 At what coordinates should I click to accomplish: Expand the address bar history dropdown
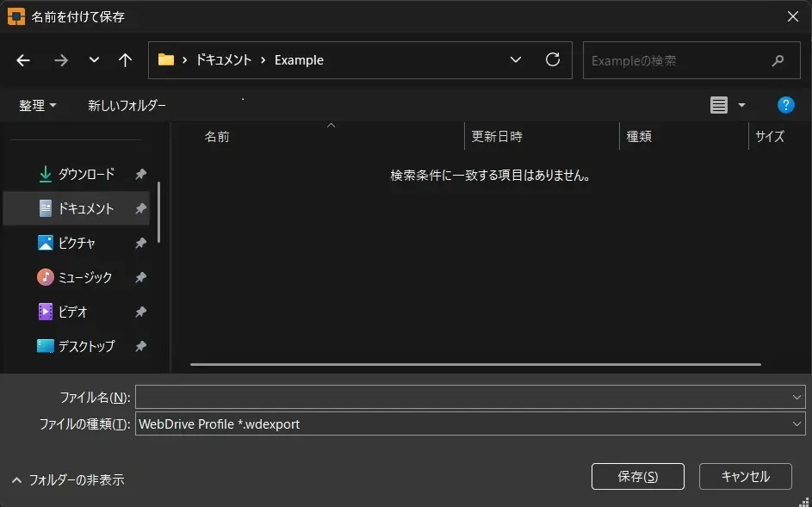pos(516,60)
